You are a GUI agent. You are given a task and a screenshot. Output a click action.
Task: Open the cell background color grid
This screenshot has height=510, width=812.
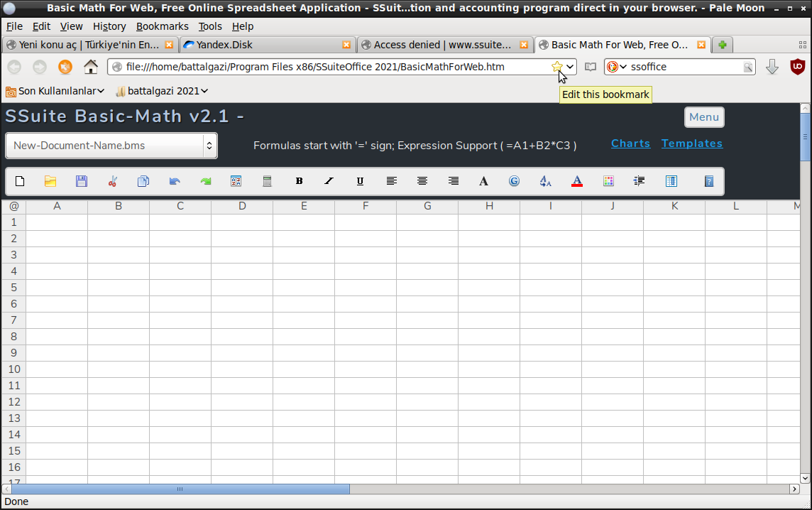pos(608,181)
